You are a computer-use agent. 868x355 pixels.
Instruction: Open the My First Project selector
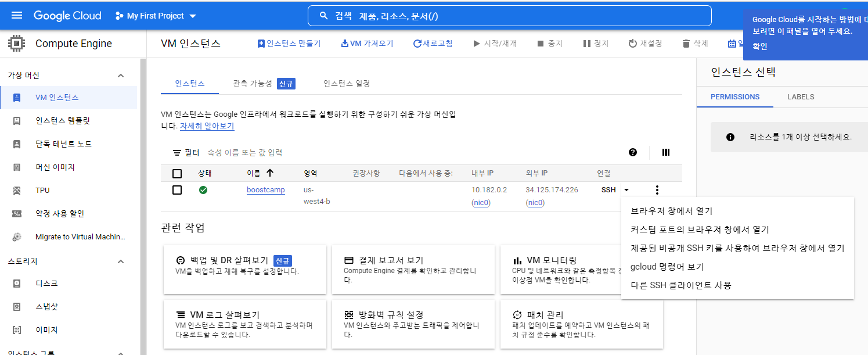pyautogui.click(x=156, y=16)
